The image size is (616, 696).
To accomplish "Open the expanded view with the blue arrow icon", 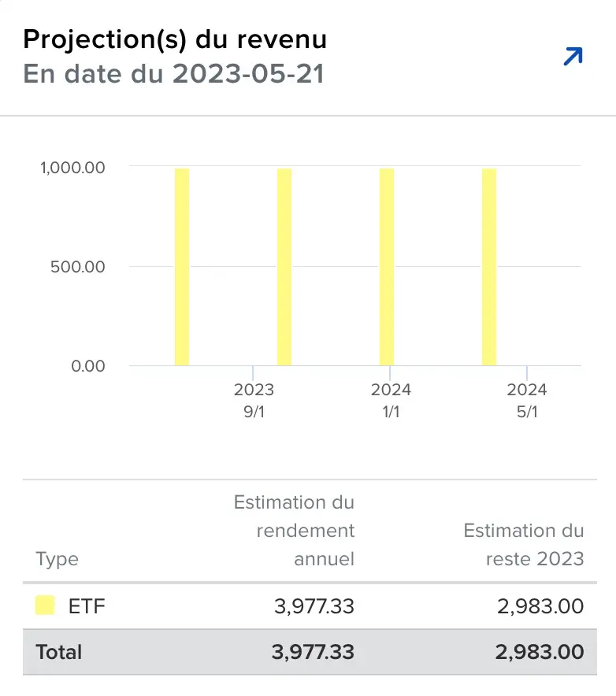I will tap(573, 57).
